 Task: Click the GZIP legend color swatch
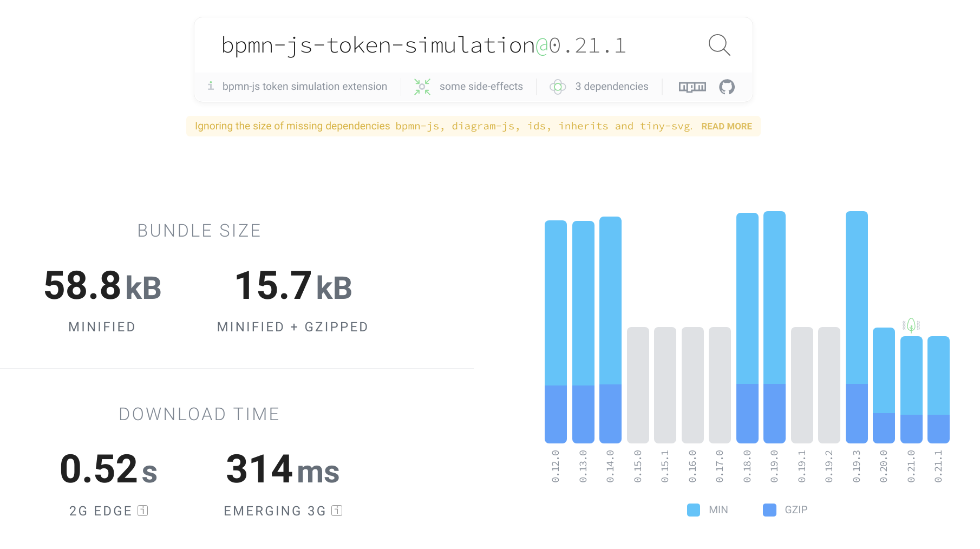pyautogui.click(x=769, y=510)
